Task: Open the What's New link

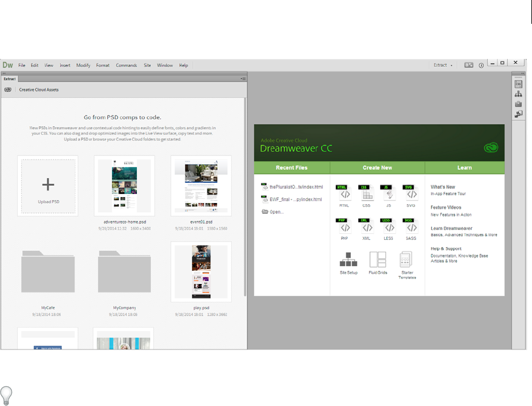Action: [443, 187]
